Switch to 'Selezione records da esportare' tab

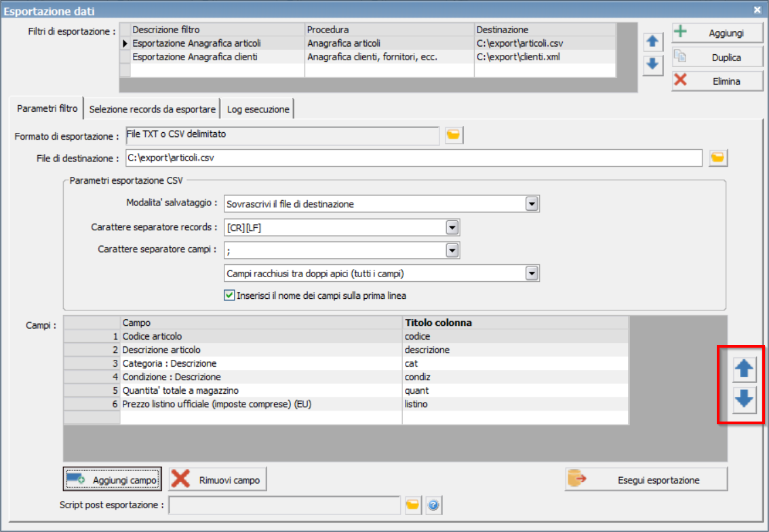pos(152,109)
